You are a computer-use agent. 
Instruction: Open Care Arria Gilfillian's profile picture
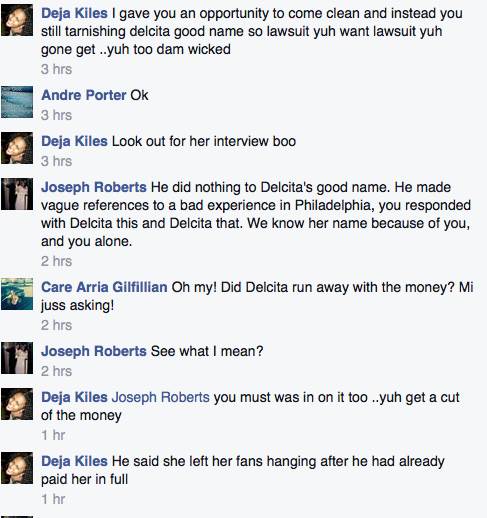point(17,294)
